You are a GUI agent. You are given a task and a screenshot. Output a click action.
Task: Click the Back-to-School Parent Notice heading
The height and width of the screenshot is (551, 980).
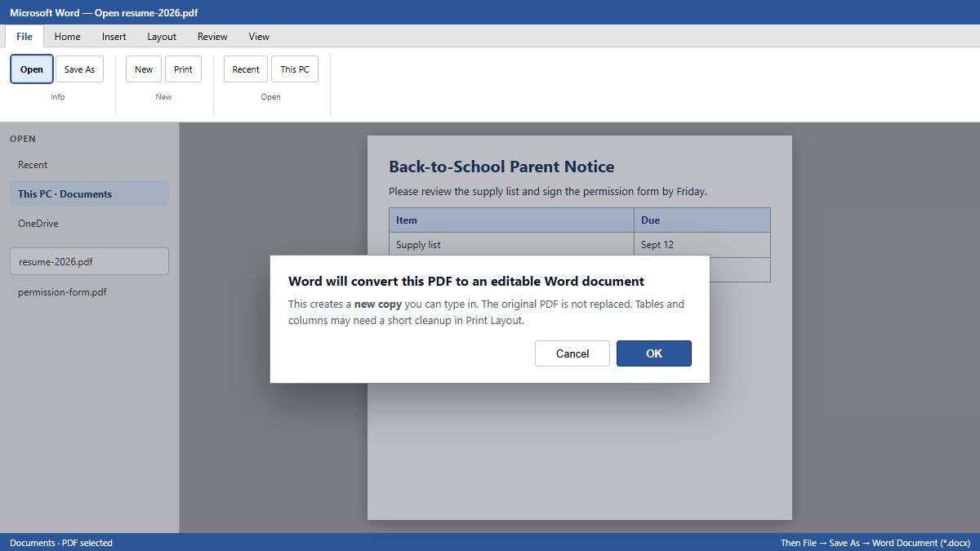point(501,167)
